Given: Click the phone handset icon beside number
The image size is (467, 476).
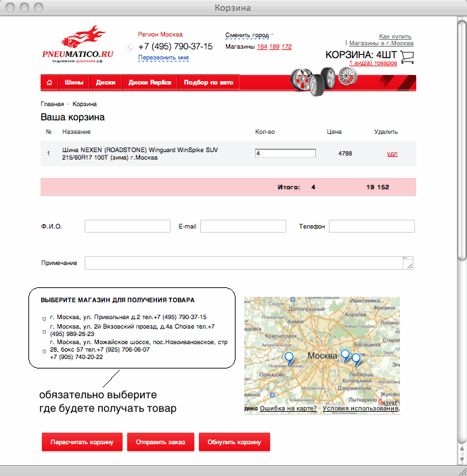Looking at the screenshot, I should 130,47.
